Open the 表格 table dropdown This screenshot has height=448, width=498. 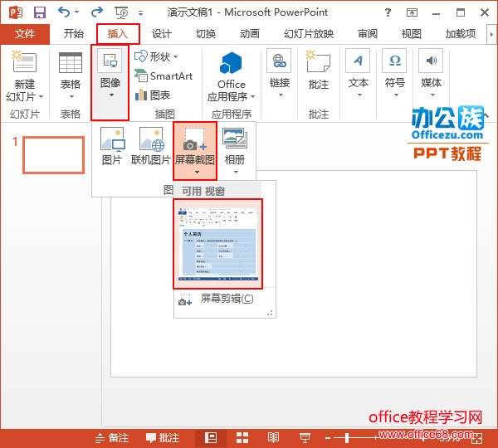pos(71,76)
